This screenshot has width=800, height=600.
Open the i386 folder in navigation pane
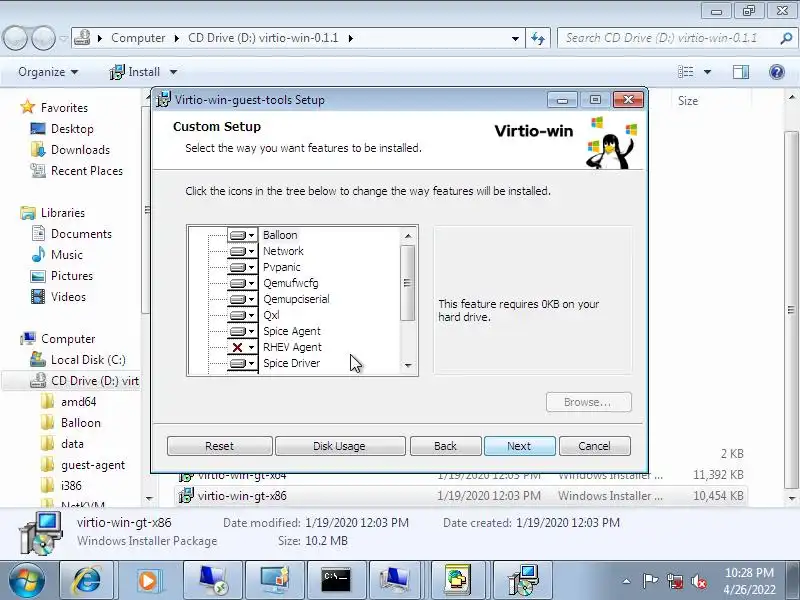coord(71,485)
